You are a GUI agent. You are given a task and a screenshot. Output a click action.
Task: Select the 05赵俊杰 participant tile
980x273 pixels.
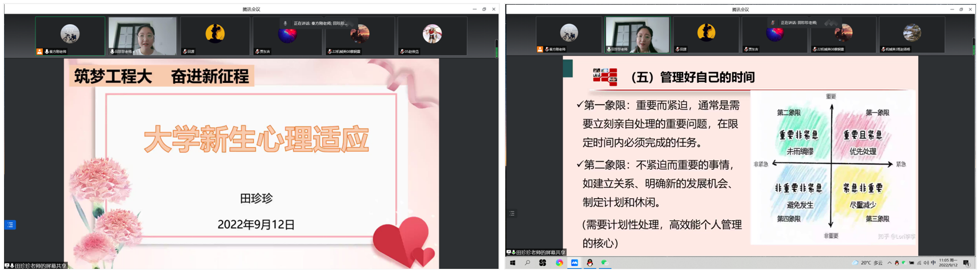(432, 36)
